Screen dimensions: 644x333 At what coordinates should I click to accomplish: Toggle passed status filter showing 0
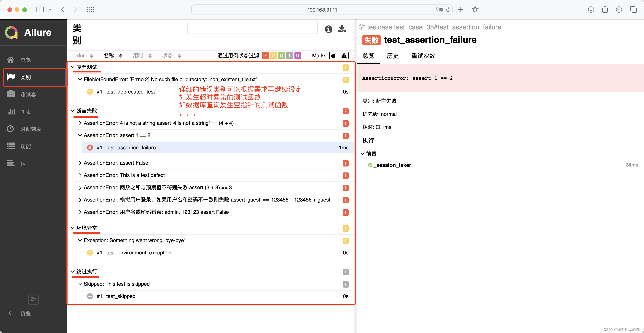pos(281,55)
